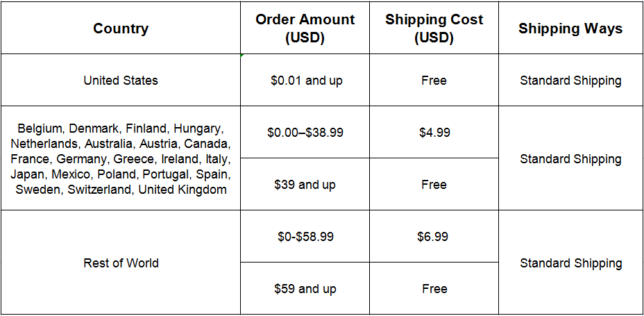Select the $0.00–$38.99 order amount cell
Image resolution: width=644 pixels, height=316 pixels.
[305, 132]
